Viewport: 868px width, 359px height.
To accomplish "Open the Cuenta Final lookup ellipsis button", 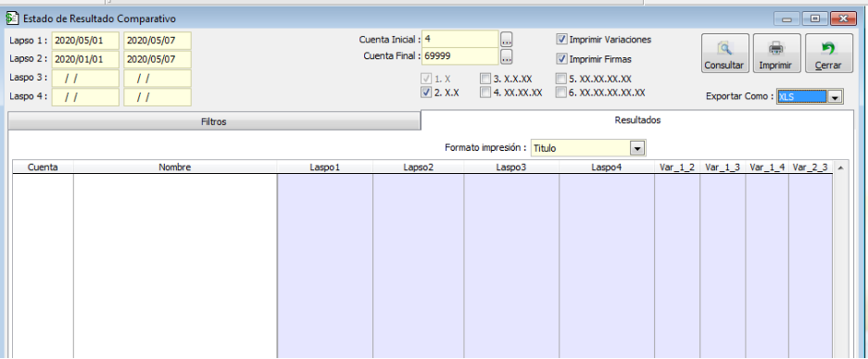I will pyautogui.click(x=507, y=56).
